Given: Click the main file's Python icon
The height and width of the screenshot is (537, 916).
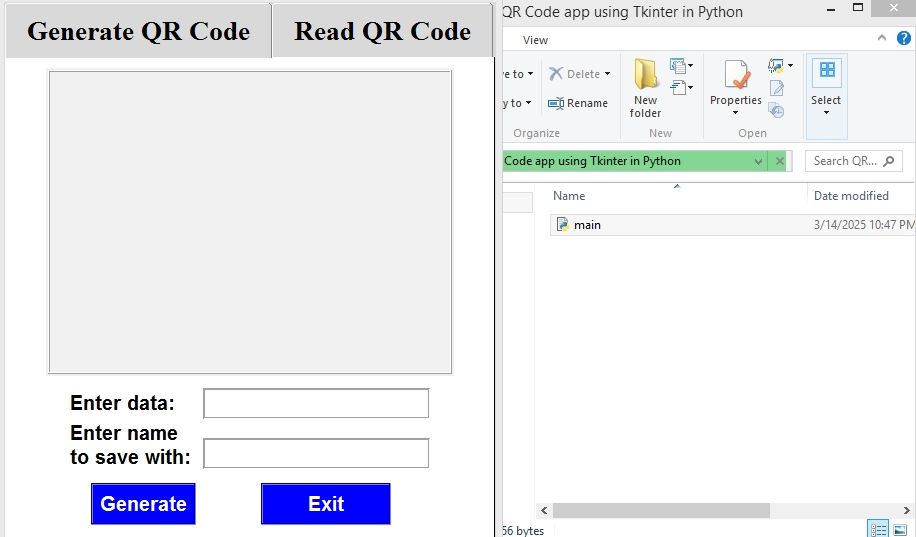Looking at the screenshot, I should pyautogui.click(x=563, y=224).
